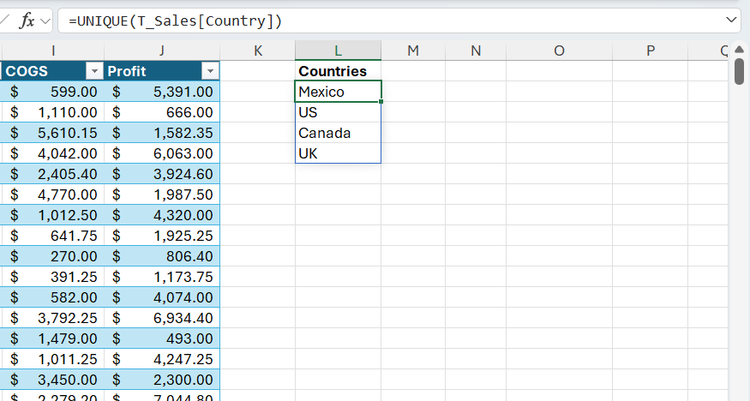
Task: Select Profit cell 3,924.60
Action: (162, 174)
